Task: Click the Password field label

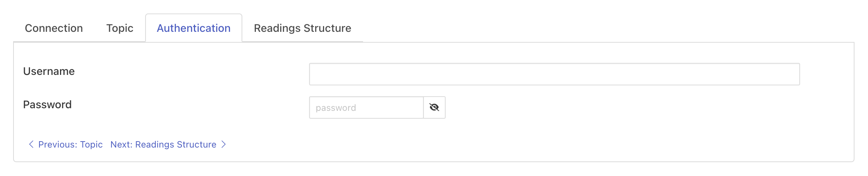Action: click(47, 104)
